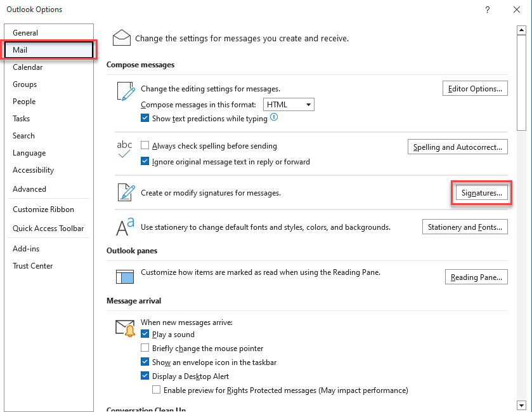Click the Compose messages section heading
532x412 pixels.
[x=141, y=65]
